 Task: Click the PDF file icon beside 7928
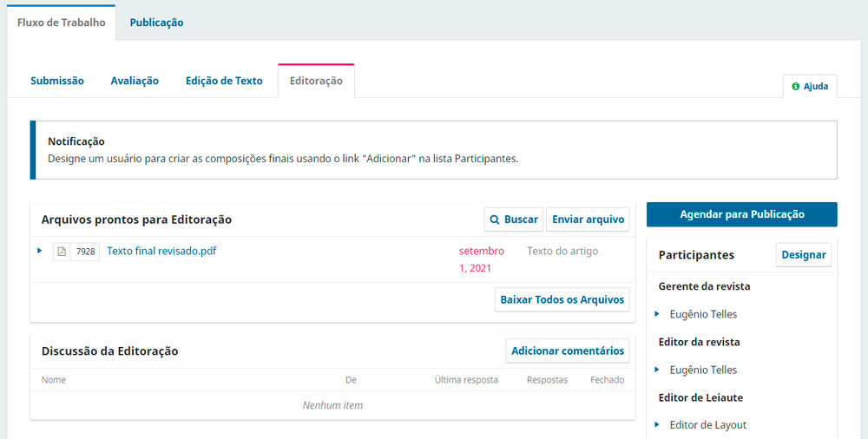[62, 252]
